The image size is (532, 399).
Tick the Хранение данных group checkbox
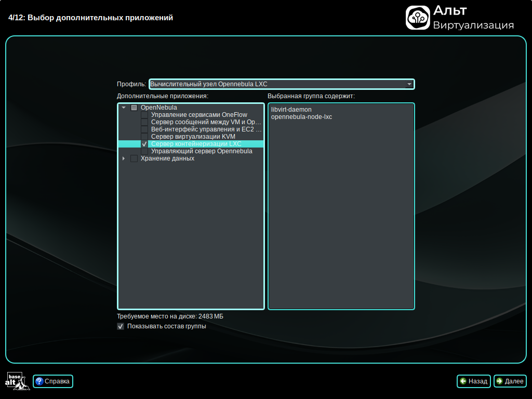point(134,158)
